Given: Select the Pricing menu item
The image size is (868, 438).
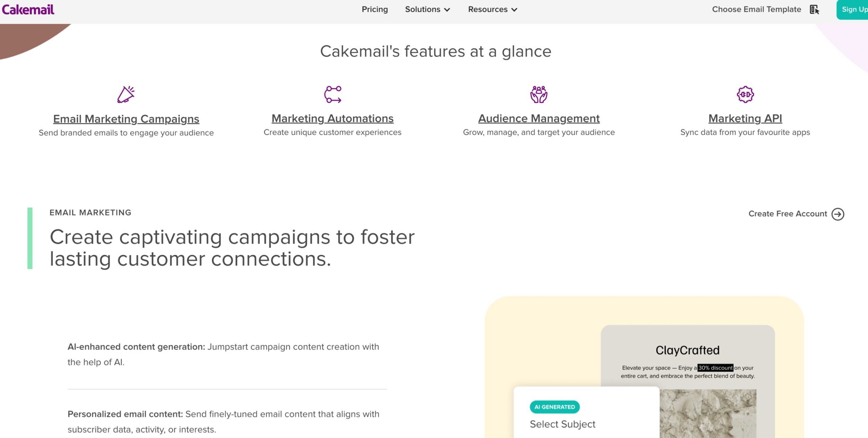Looking at the screenshot, I should (374, 9).
